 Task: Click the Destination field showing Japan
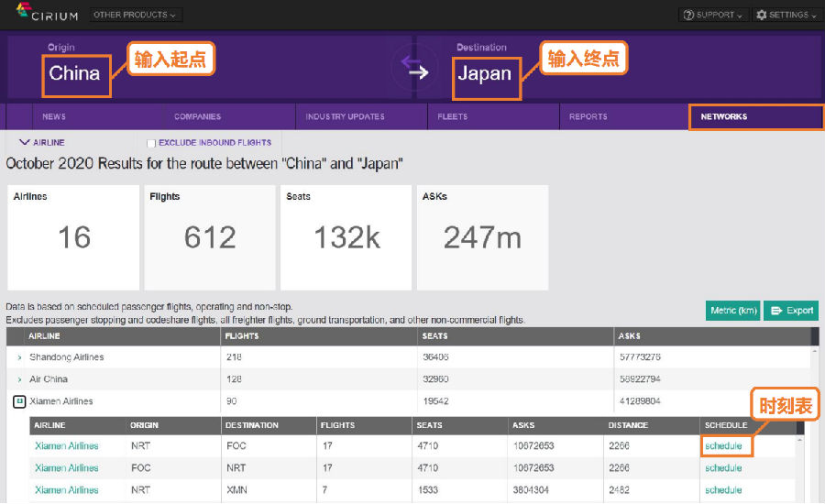(484, 73)
